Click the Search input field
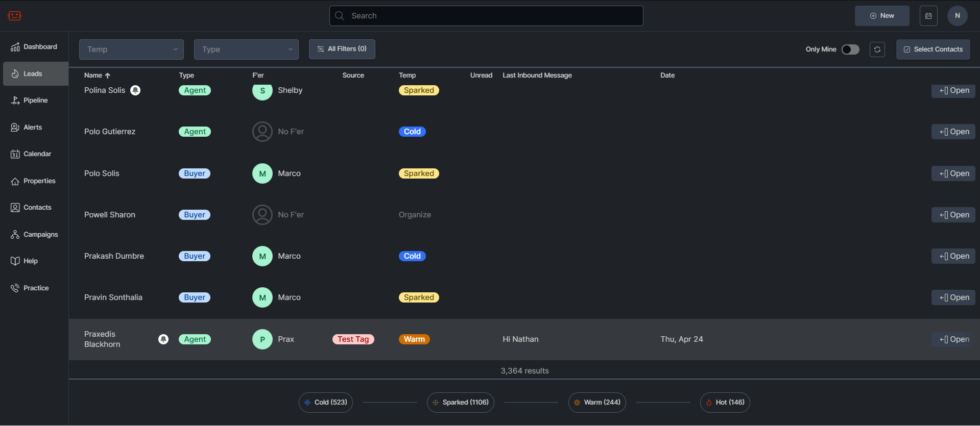The image size is (980, 426). click(x=486, y=16)
